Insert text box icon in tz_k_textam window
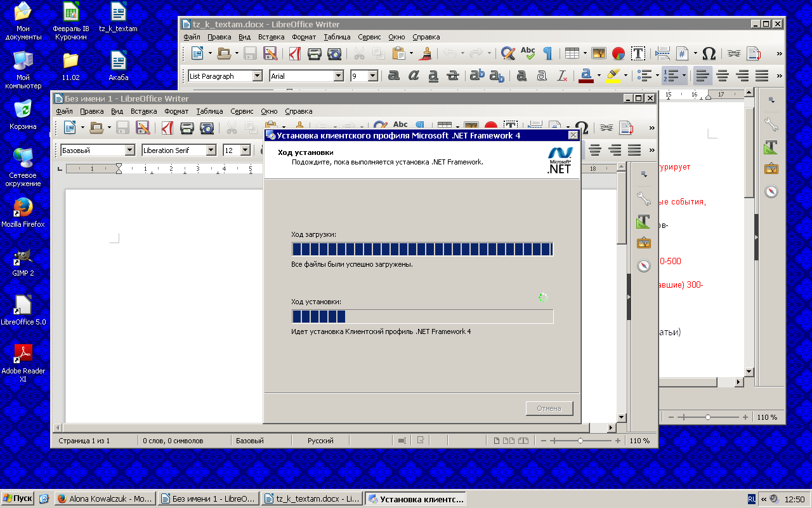812x508 pixels. [x=638, y=53]
